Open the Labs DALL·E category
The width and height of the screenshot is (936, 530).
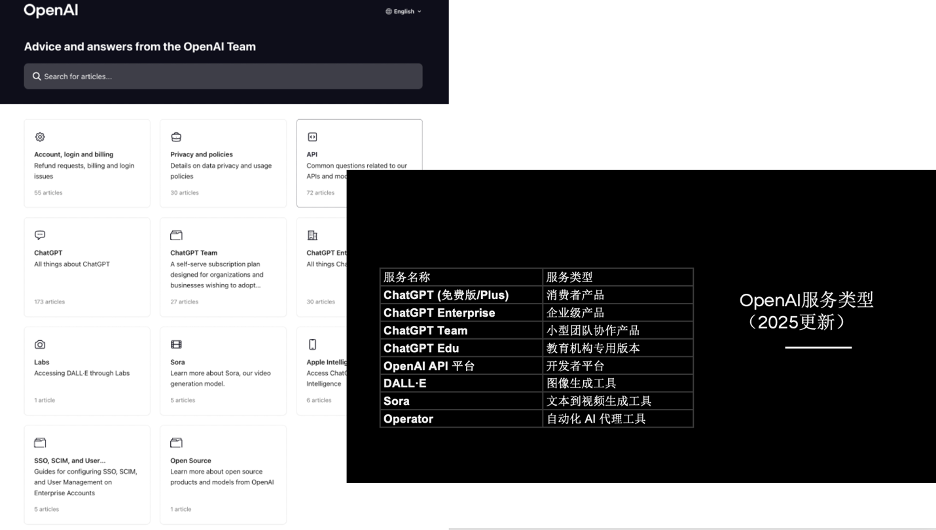click(87, 371)
